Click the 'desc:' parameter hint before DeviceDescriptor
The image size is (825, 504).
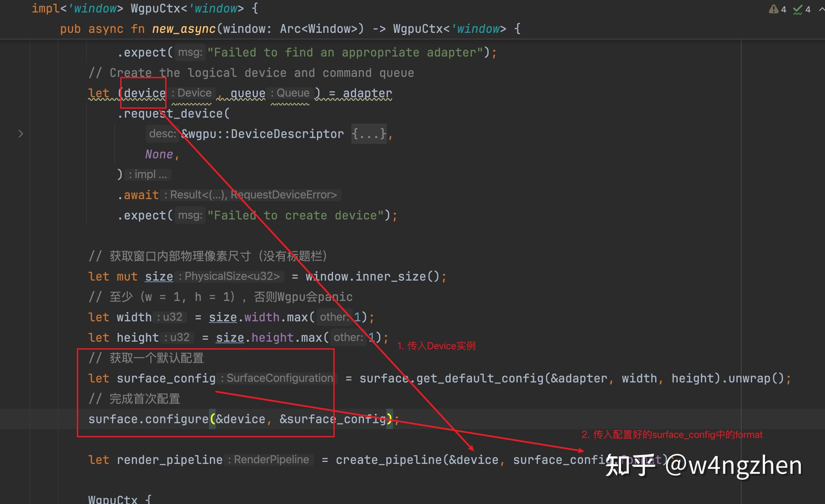(x=162, y=134)
